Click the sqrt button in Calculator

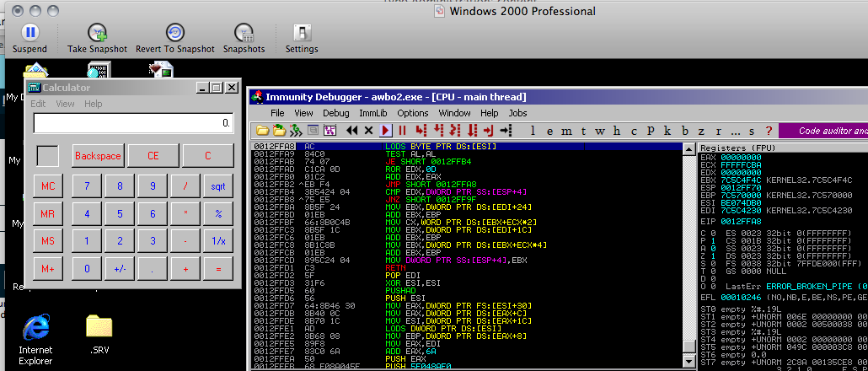(x=218, y=186)
